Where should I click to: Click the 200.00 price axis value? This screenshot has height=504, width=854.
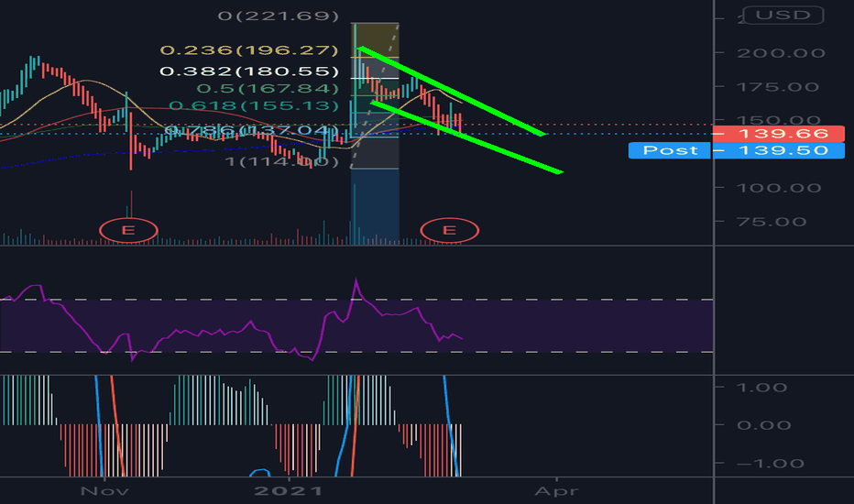781,53
